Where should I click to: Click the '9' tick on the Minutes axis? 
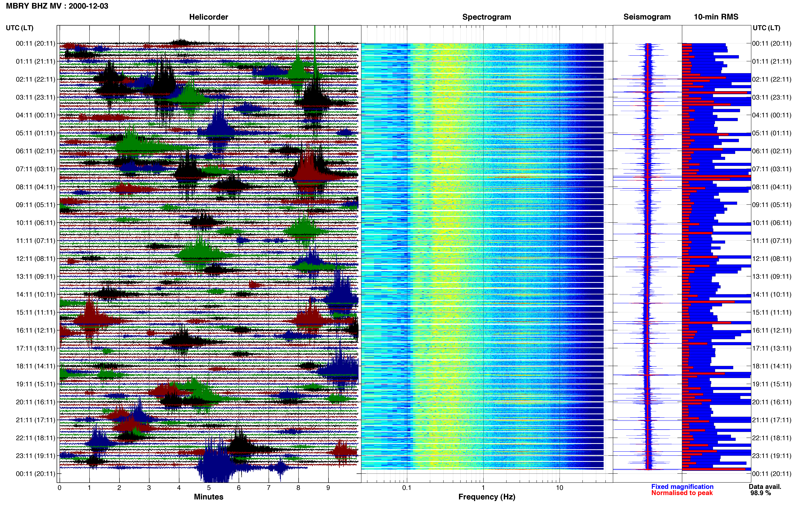328,488
